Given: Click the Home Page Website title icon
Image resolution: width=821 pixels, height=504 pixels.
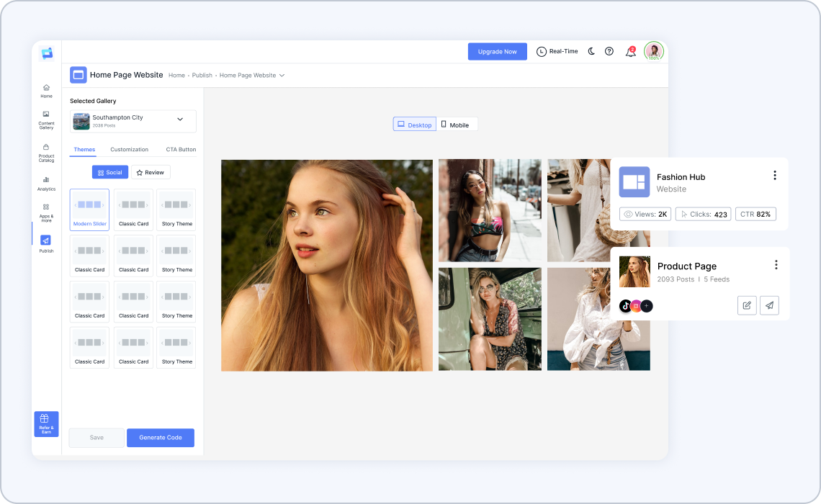Looking at the screenshot, I should point(78,75).
